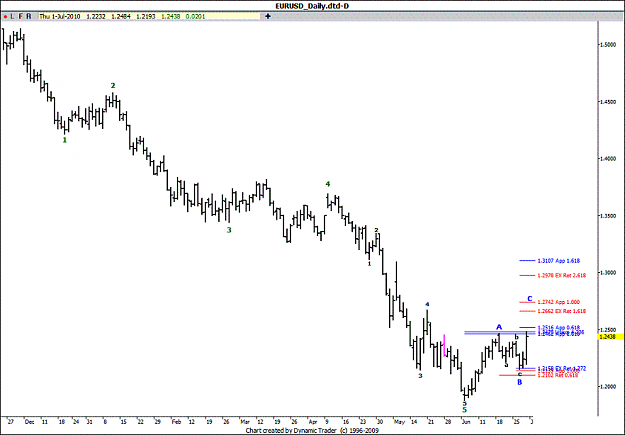The width and height of the screenshot is (625, 435).
Task: Click the Jun label on time axis
Action: (465, 421)
